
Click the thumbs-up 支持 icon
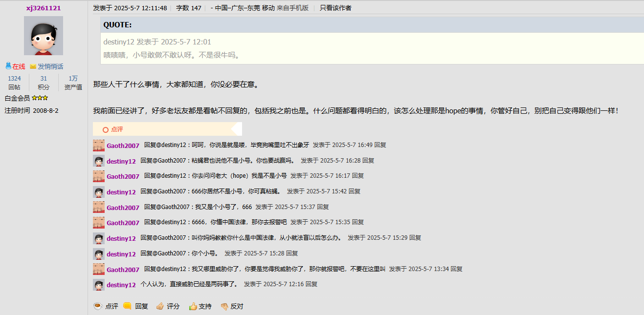[193, 306]
